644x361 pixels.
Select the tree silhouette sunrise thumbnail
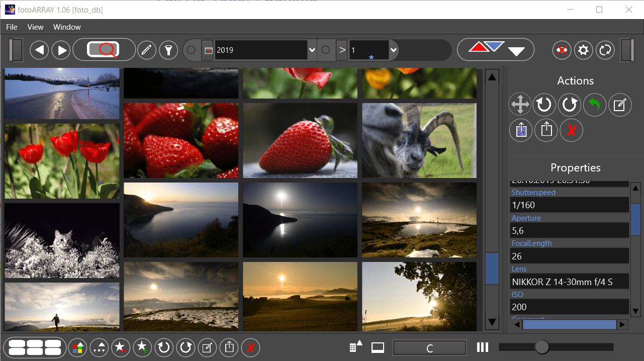(419, 297)
